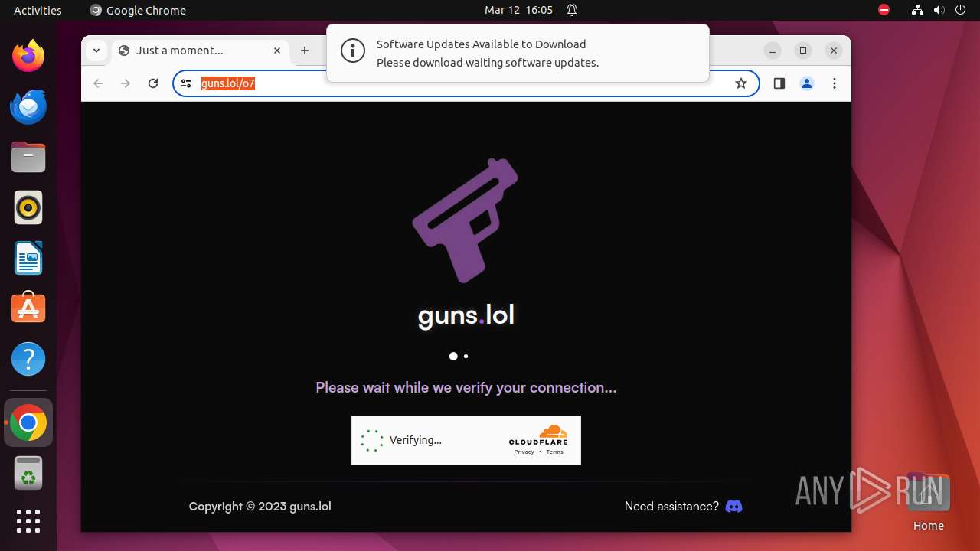Reload the guns.lol page
Viewport: 980px width, 551px height.
point(153,83)
